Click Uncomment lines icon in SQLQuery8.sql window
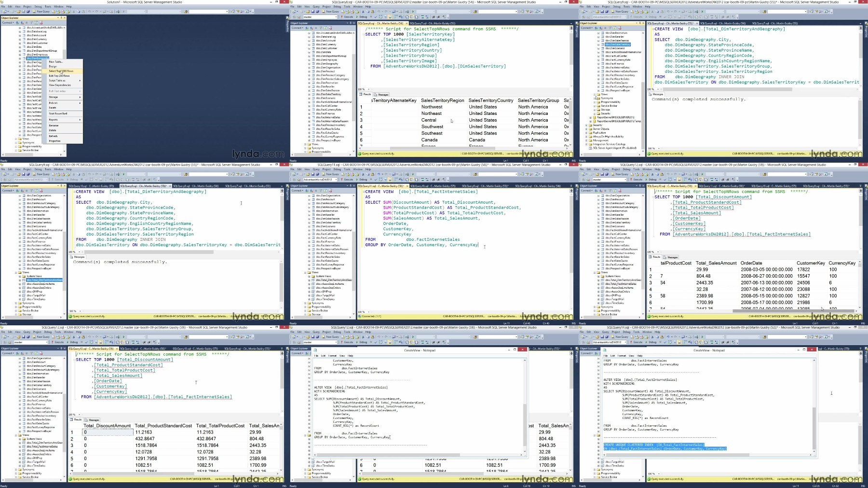 tap(427, 17)
